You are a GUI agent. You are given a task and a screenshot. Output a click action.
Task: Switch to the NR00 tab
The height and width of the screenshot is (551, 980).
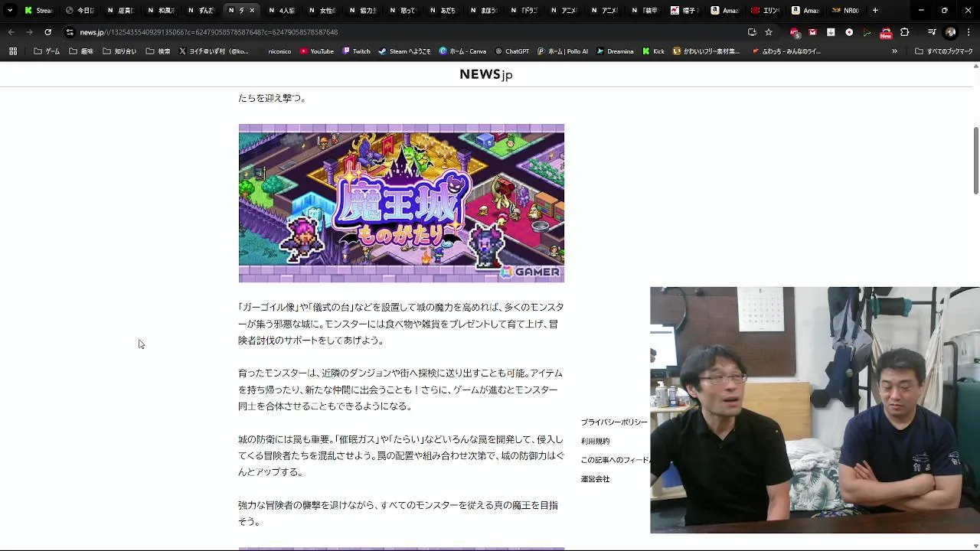[x=847, y=10]
